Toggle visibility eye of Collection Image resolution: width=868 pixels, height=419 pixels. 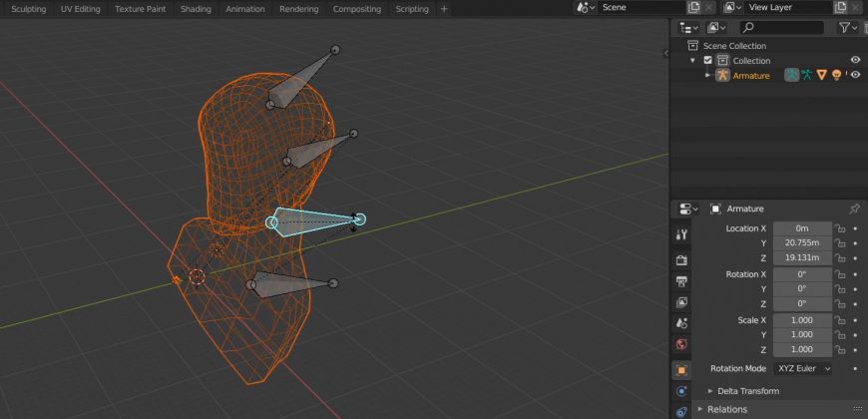[x=855, y=60]
